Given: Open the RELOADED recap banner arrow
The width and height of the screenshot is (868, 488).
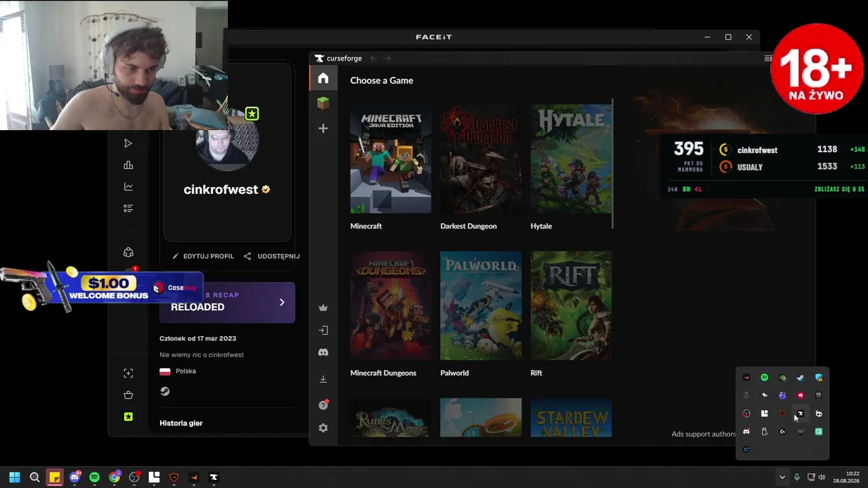Looking at the screenshot, I should (x=282, y=302).
